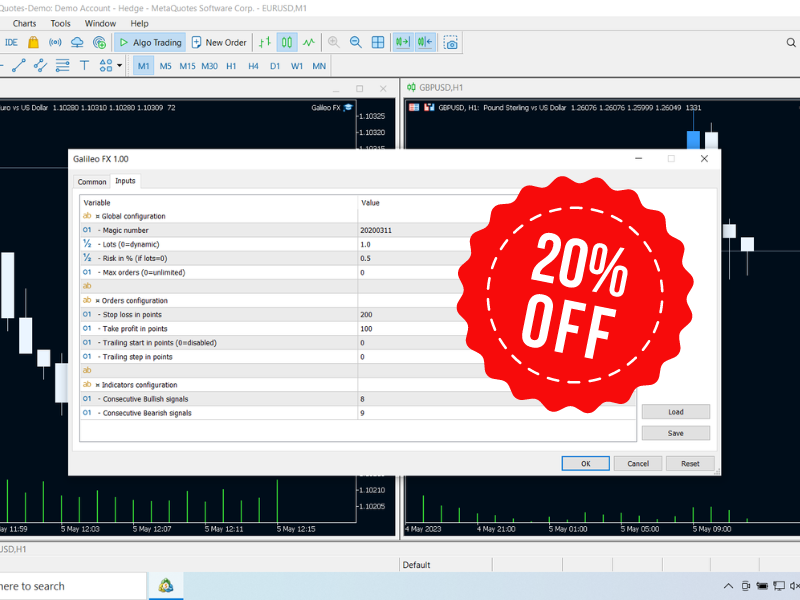Open the Tools menu

(x=61, y=23)
